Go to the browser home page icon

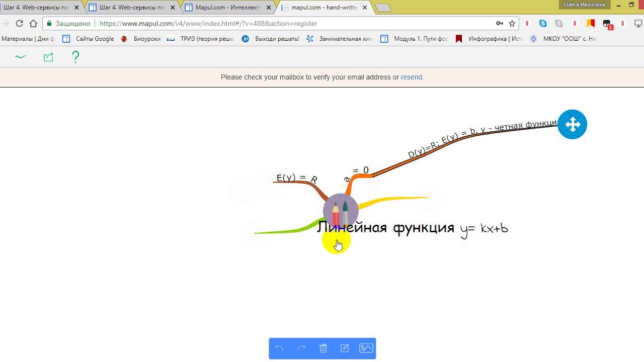tap(33, 23)
